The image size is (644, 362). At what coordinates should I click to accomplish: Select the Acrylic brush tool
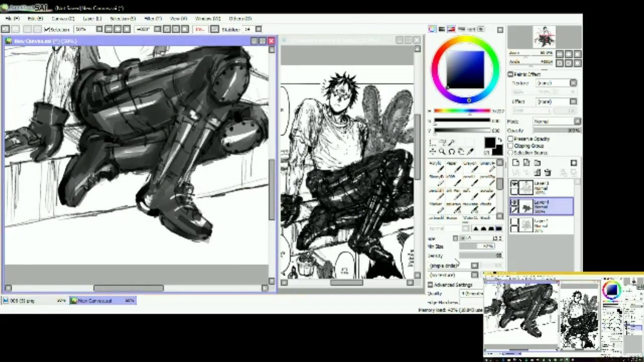[437, 166]
